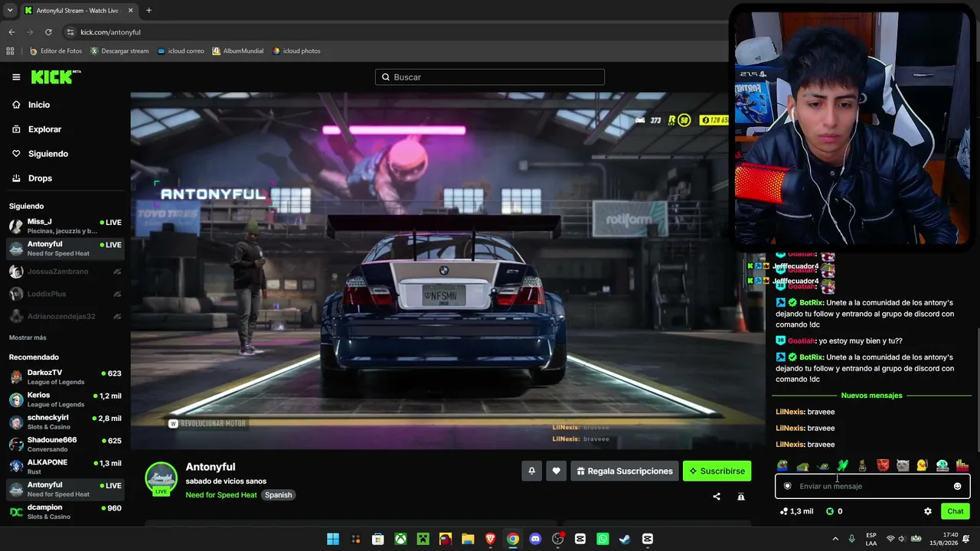Insert the equalizer bars emote

(962, 465)
